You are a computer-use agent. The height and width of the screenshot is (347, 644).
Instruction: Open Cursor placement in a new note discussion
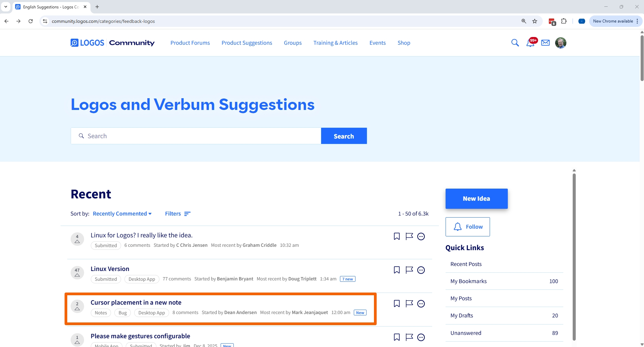point(136,303)
